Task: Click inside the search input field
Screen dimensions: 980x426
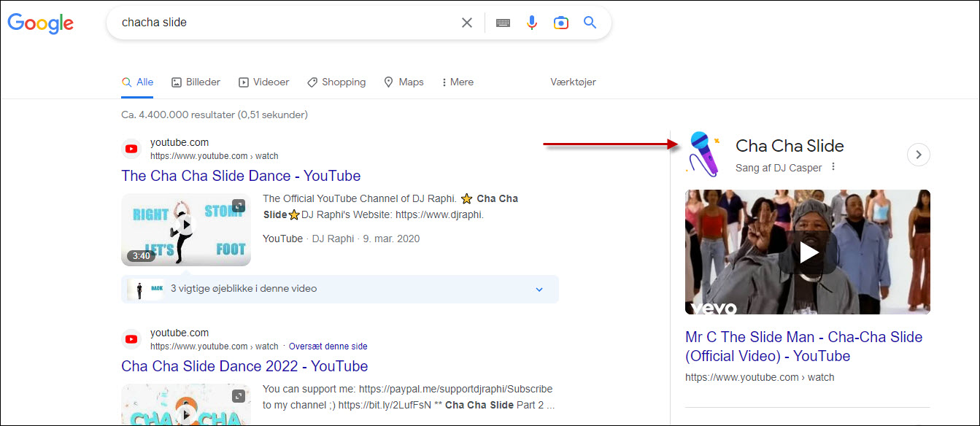Action: 292,23
